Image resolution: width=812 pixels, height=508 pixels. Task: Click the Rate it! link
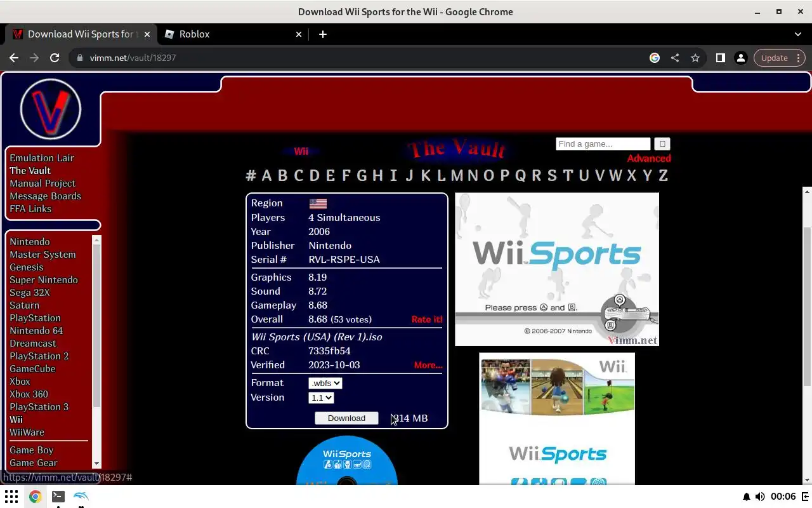tap(427, 319)
